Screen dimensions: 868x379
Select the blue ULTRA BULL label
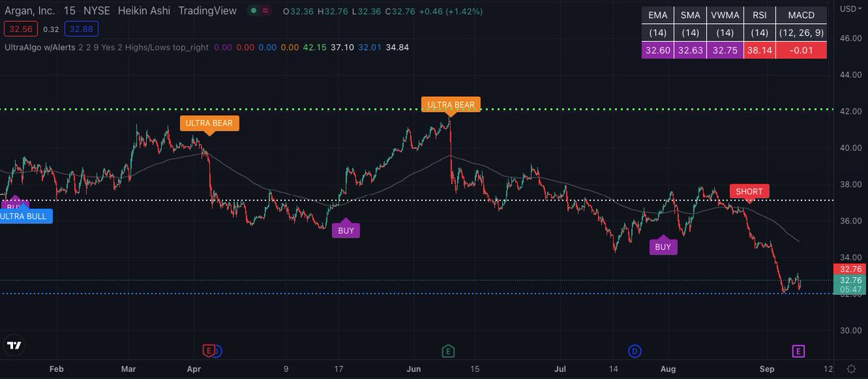(25, 216)
